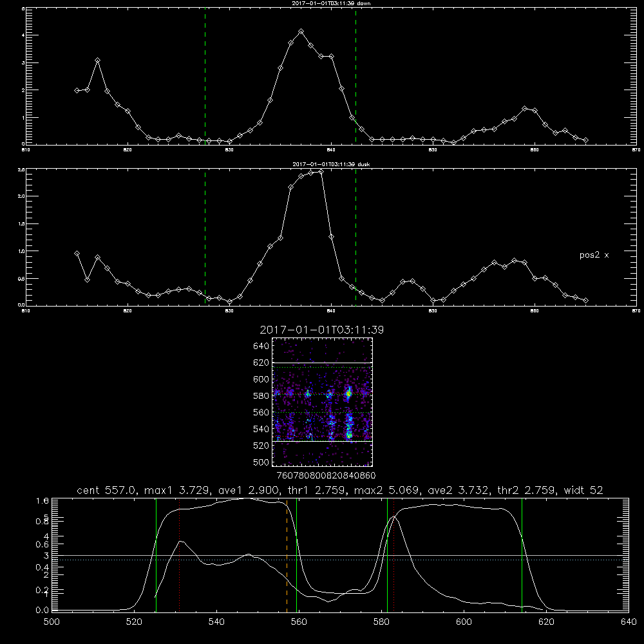The width and height of the screenshot is (644, 644).
Task: Click the '640' x-axis label of the bottom plot
Action: [629, 622]
